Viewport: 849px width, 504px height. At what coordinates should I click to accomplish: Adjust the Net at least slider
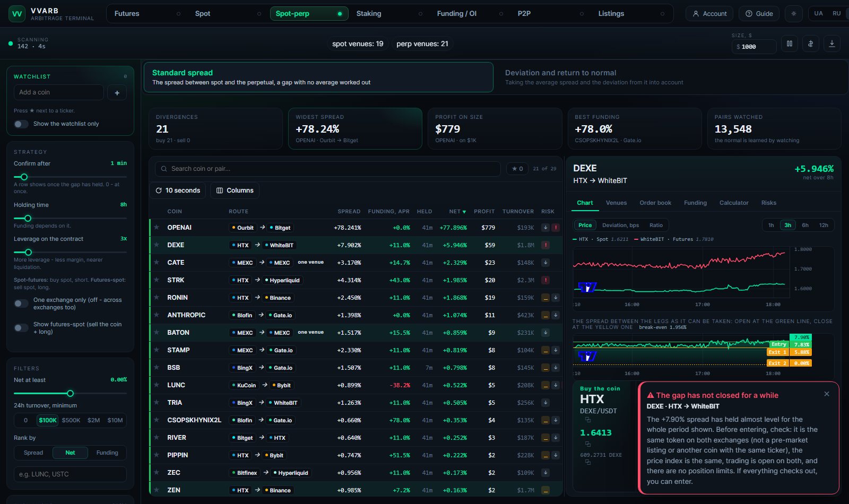point(70,394)
